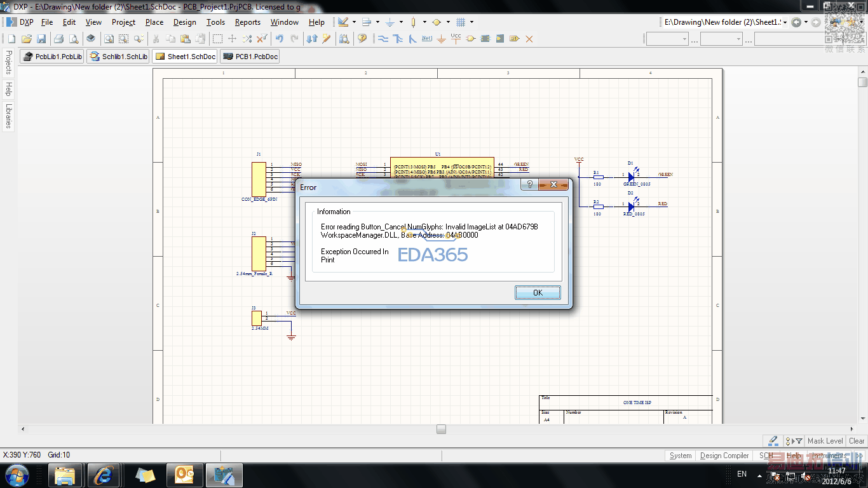This screenshot has height=488, width=868.
Task: Click the VCC power port icon
Action: point(456,39)
